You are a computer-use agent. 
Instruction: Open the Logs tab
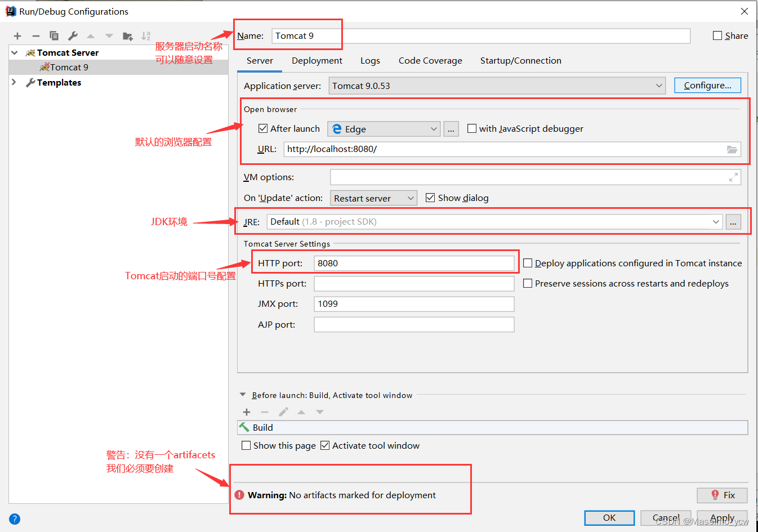pyautogui.click(x=370, y=61)
